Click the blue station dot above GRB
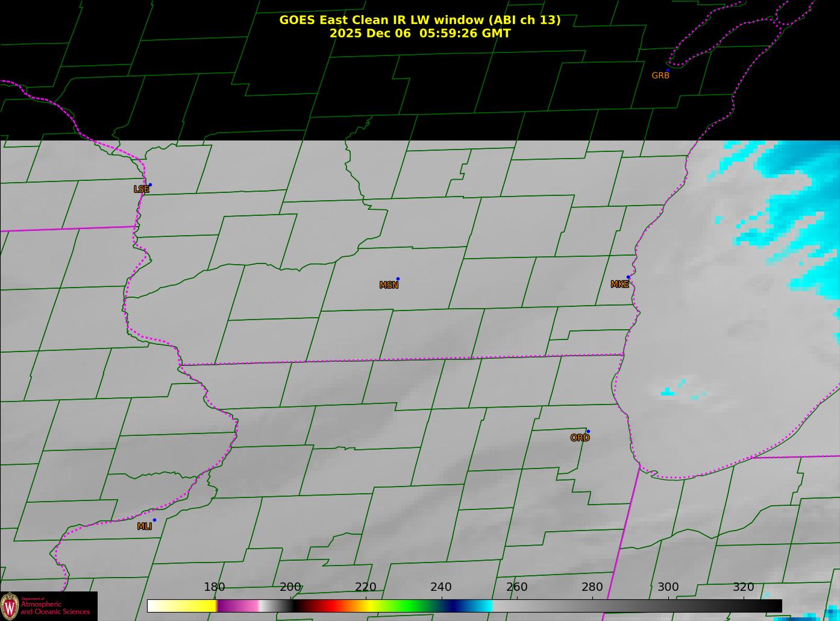 (x=668, y=70)
